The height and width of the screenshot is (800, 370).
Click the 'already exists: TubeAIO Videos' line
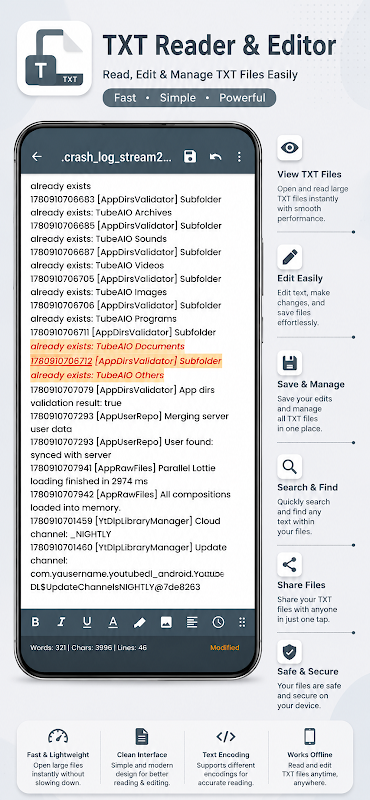[97, 265]
